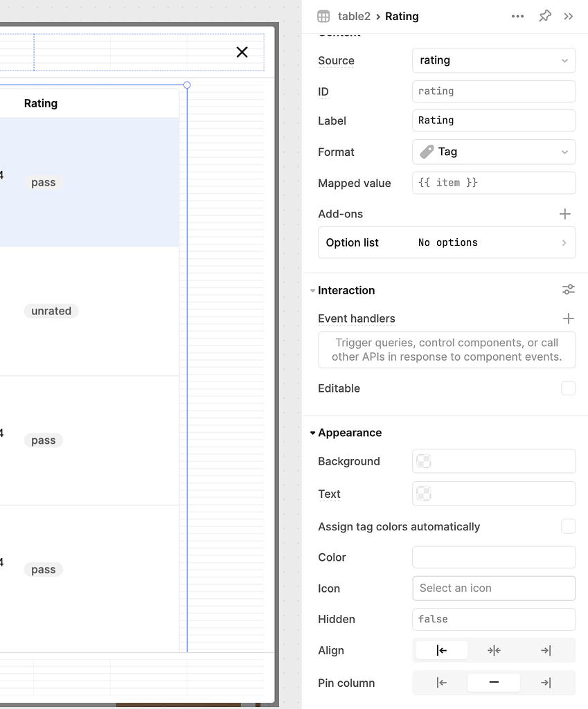The width and height of the screenshot is (588, 709).
Task: Open the Format dropdown
Action: (x=494, y=152)
